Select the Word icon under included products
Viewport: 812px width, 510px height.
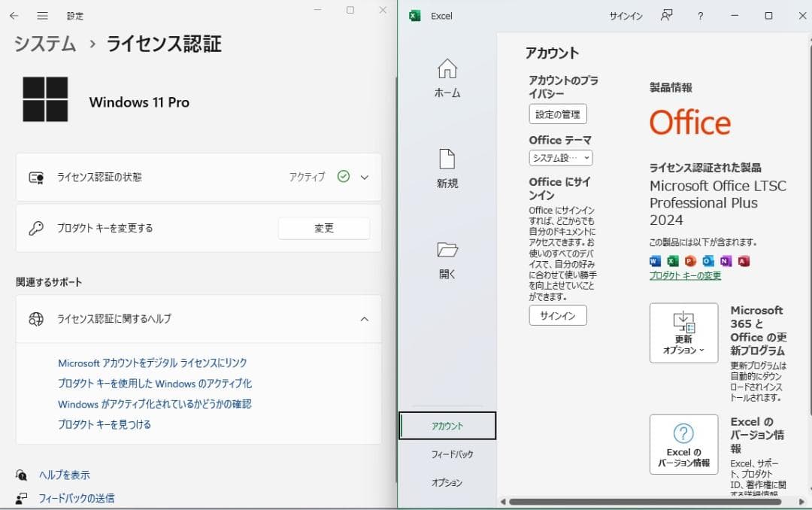[655, 260]
